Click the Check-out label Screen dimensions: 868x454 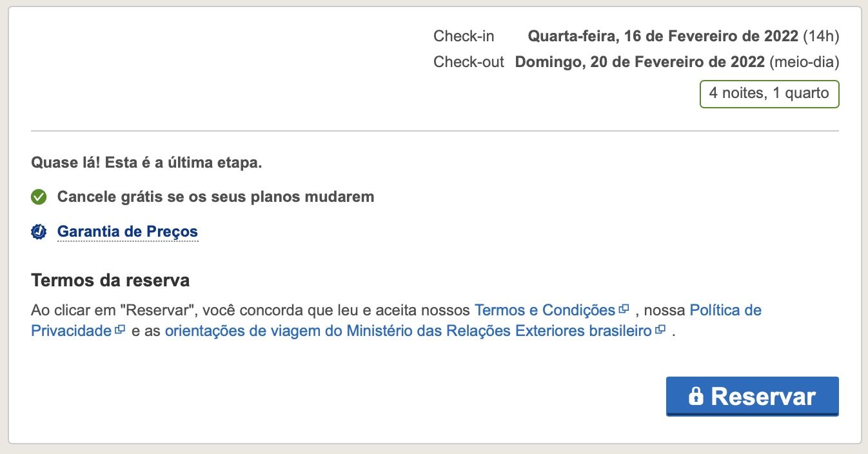pyautogui.click(x=469, y=63)
